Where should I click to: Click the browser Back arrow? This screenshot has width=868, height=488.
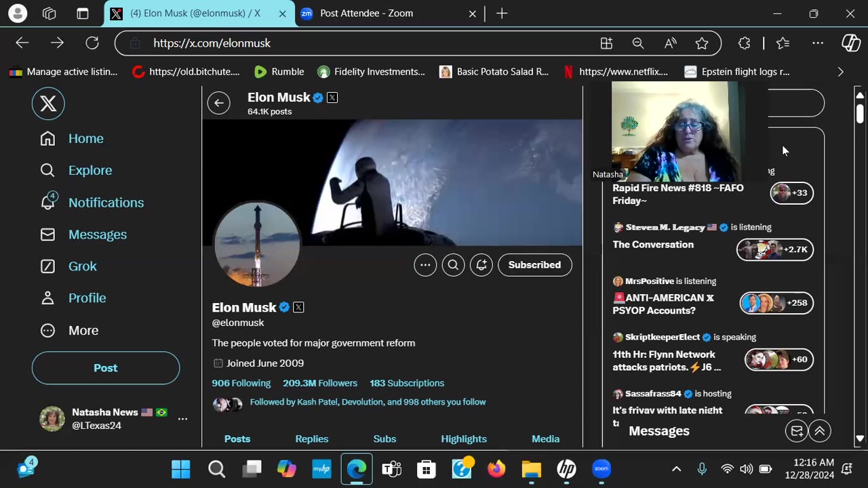point(22,43)
